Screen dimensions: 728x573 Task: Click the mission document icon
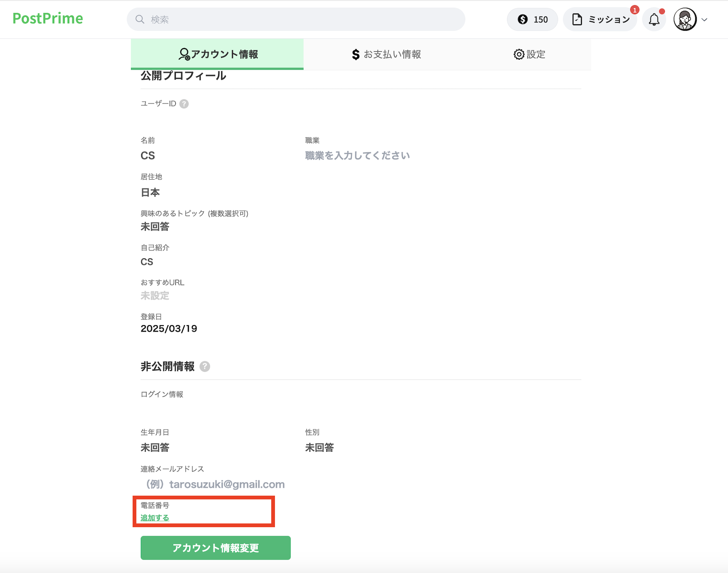(x=577, y=19)
